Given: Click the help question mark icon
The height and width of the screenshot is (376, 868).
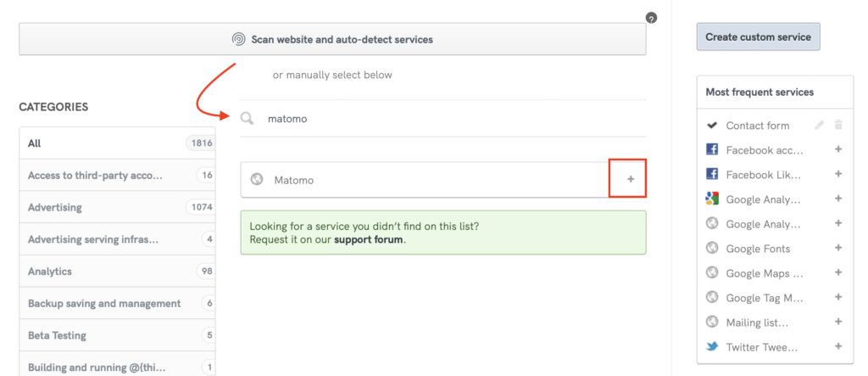Looking at the screenshot, I should [x=651, y=17].
